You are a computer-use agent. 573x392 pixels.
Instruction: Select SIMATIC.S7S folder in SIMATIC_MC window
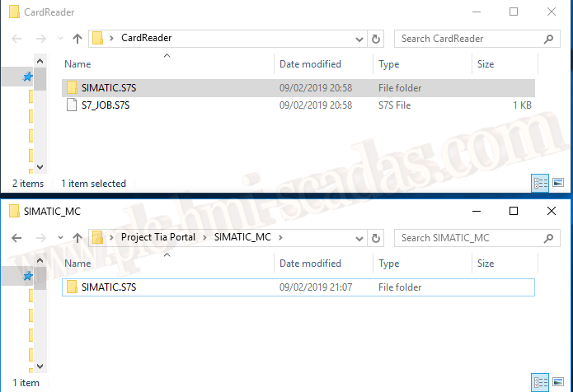pos(110,287)
